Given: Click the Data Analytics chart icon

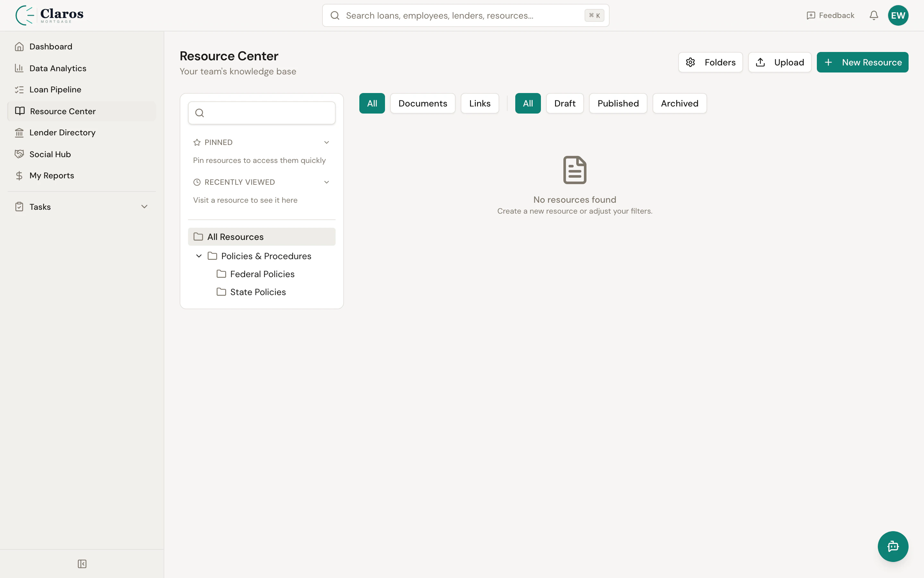Looking at the screenshot, I should coord(19,68).
